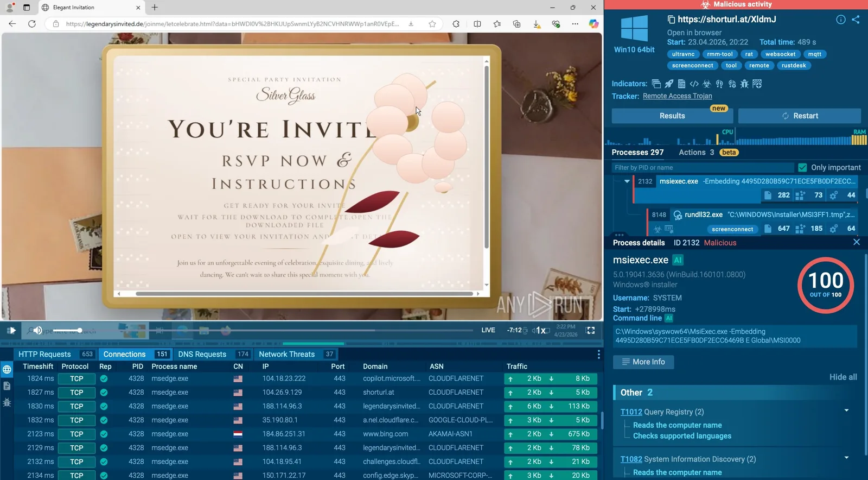
Task: Open modules count 64 for rundll32.exe
Action: (x=843, y=229)
